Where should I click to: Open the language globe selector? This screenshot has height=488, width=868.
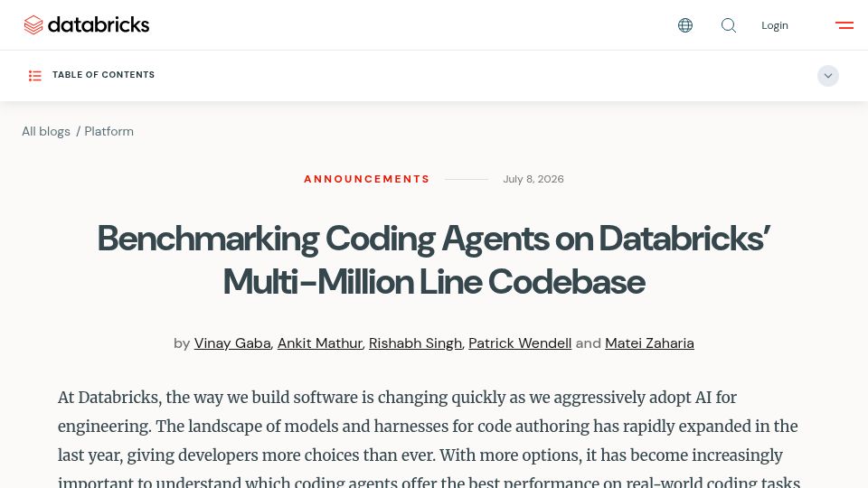(x=685, y=25)
